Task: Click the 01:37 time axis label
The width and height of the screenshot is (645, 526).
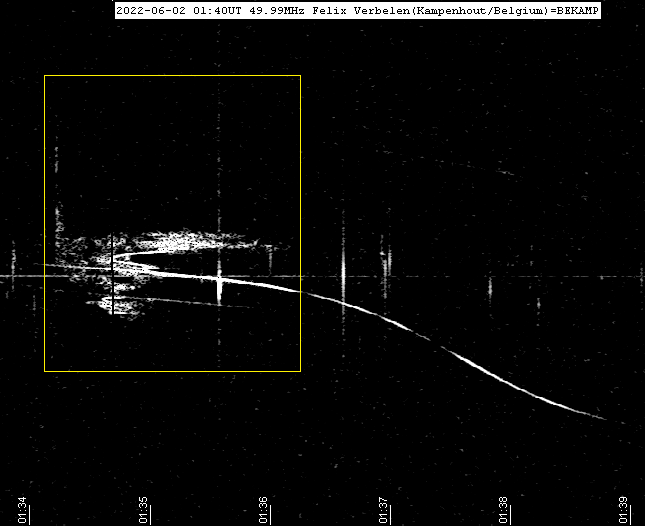Action: (x=383, y=510)
